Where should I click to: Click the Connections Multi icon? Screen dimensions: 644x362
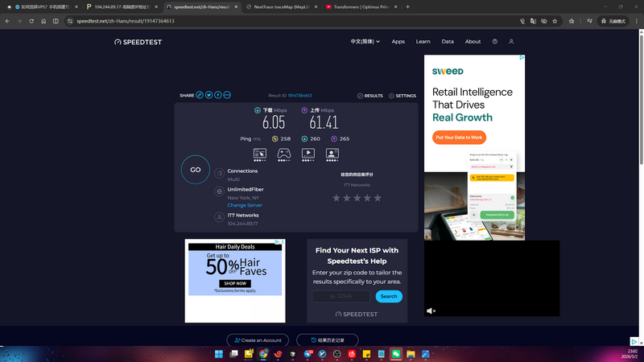pos(219,173)
